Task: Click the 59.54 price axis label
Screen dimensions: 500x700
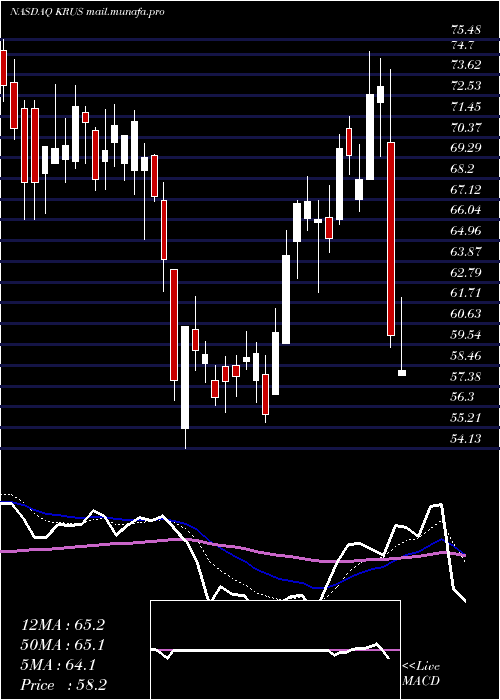Action: click(466, 335)
